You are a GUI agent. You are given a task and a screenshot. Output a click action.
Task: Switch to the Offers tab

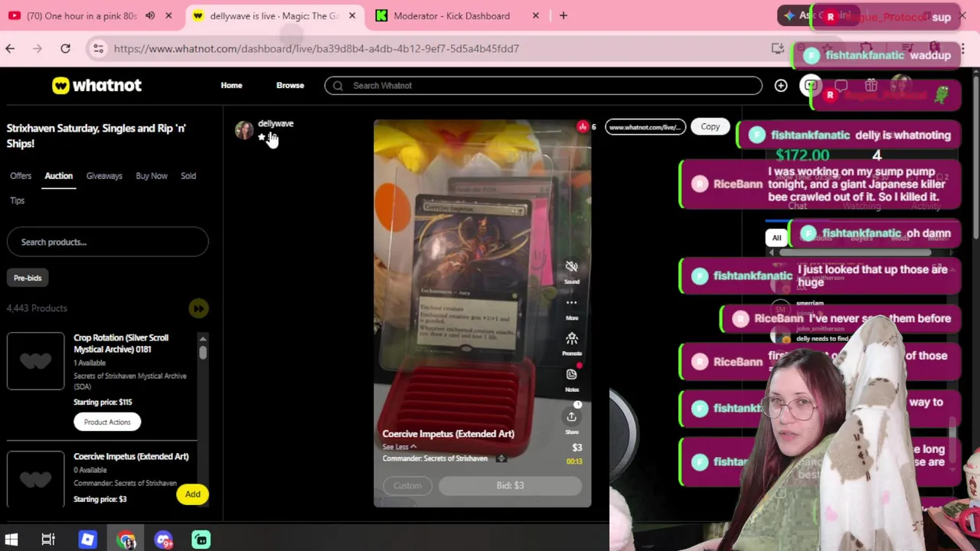[21, 176]
